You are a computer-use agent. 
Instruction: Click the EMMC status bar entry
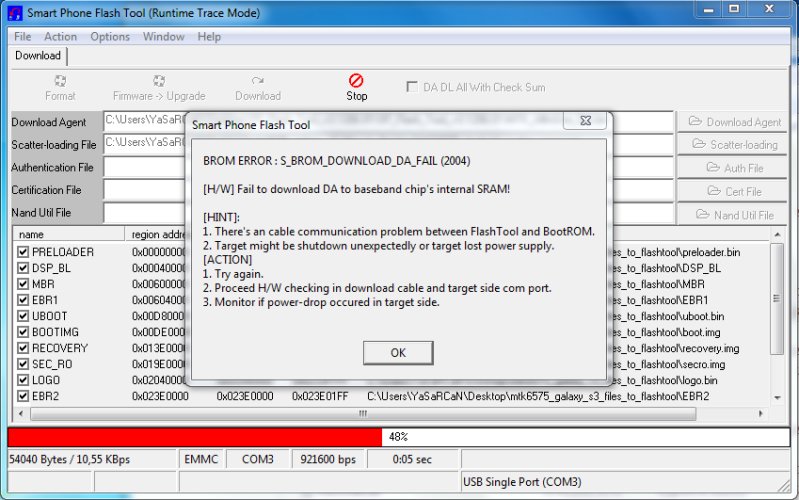pos(201,459)
